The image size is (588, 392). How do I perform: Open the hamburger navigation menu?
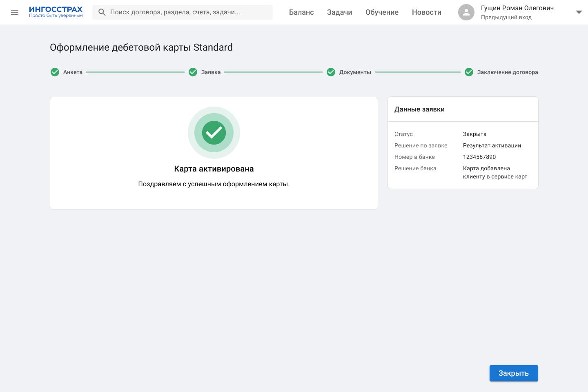tap(15, 12)
